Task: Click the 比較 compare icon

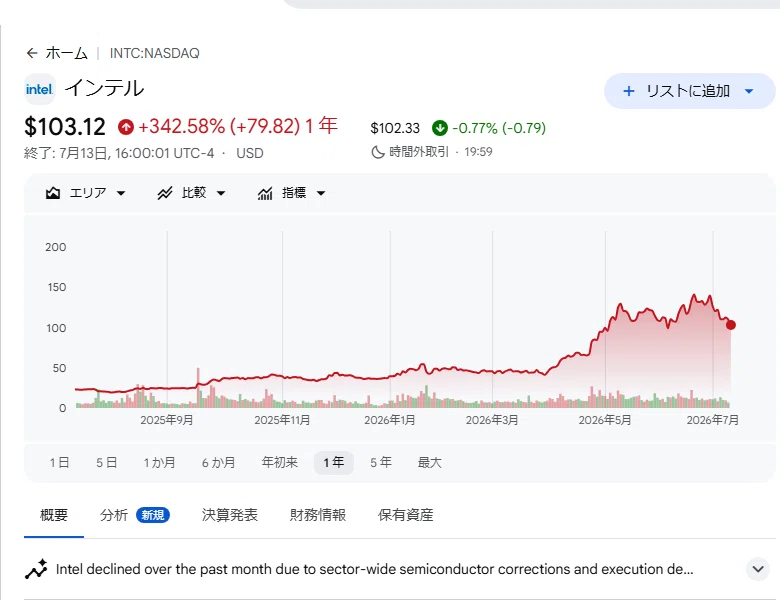Action: (165, 193)
